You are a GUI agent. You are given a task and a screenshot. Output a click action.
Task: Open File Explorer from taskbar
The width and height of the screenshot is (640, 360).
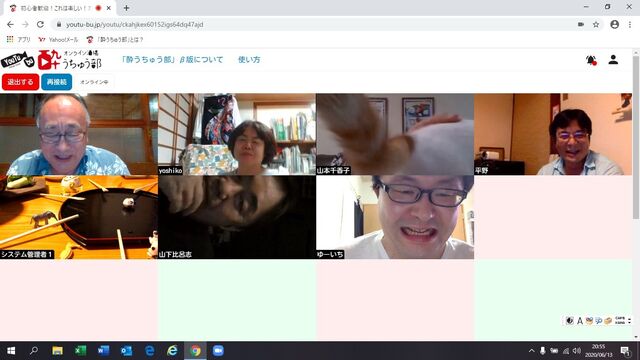(x=57, y=351)
